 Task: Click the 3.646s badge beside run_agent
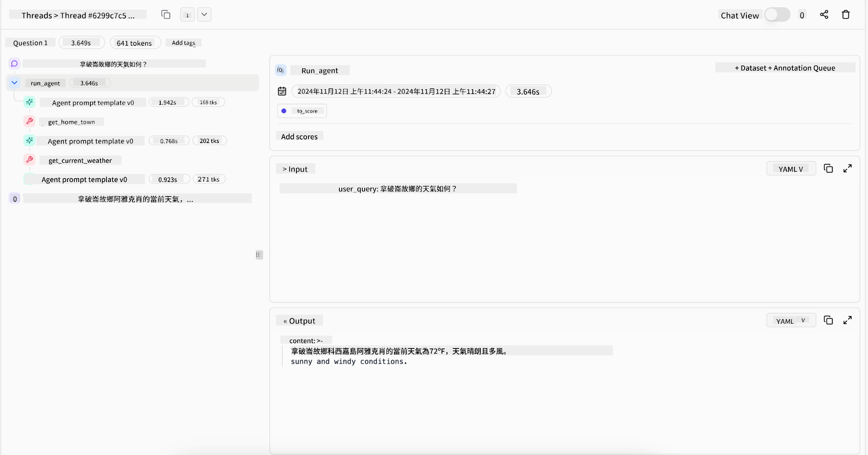pos(90,83)
